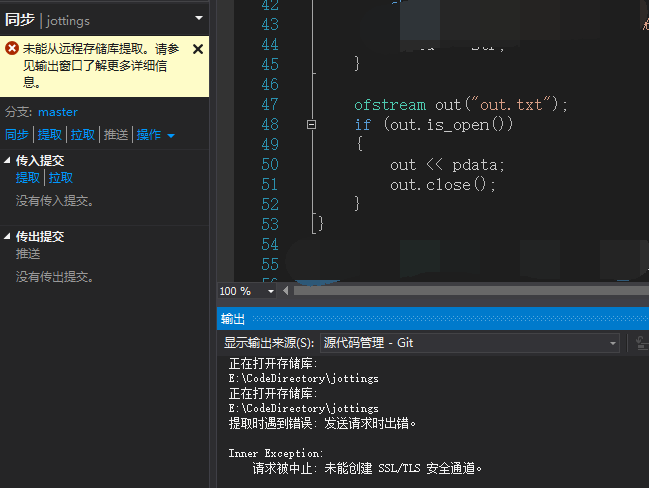
Task: Click 'Inner Exception:' output line
Action: click(276, 453)
